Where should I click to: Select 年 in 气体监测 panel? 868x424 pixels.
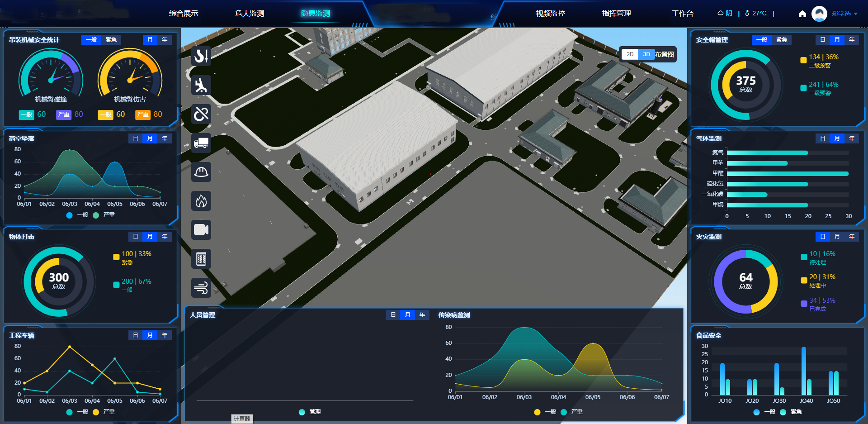851,138
